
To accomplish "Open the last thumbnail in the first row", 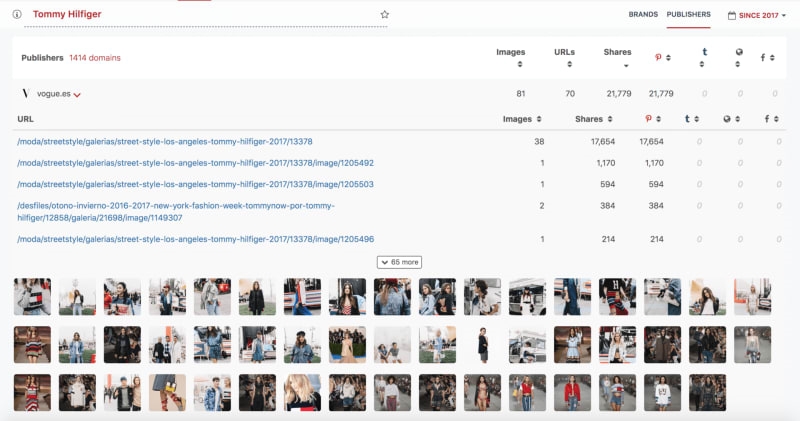I will [x=753, y=296].
